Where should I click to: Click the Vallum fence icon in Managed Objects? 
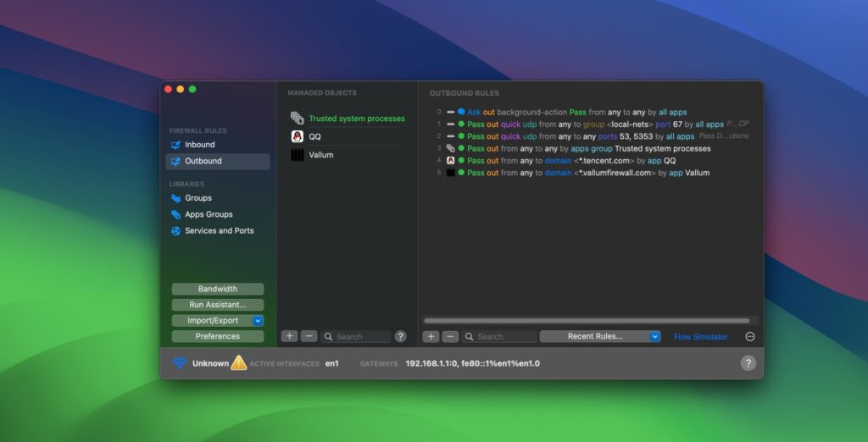[x=298, y=155]
